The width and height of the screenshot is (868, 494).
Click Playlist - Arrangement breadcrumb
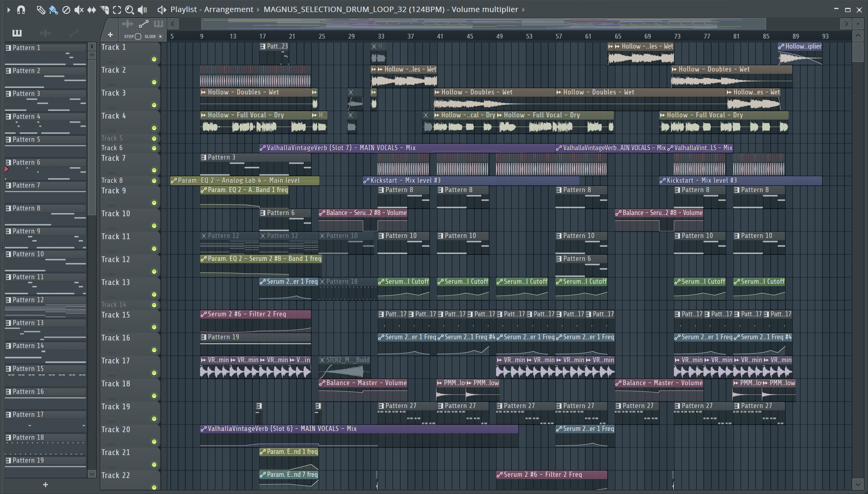point(212,10)
